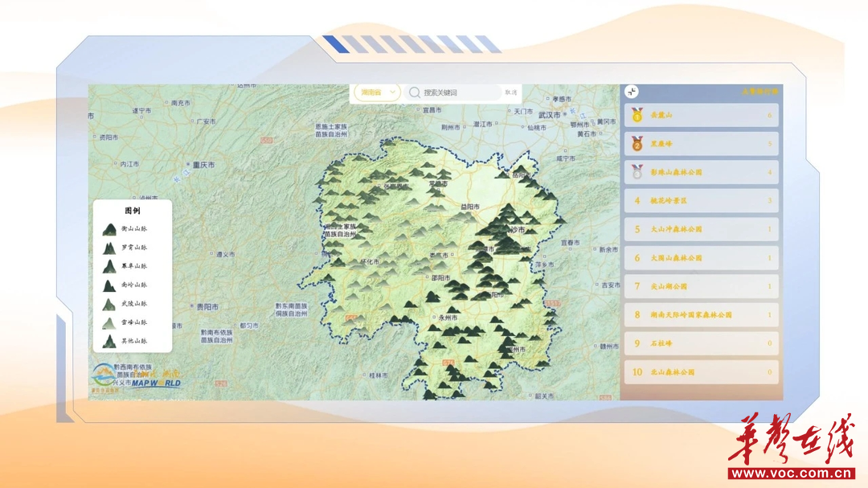
Task: Click the magnifier search icon
Action: pyautogui.click(x=415, y=92)
